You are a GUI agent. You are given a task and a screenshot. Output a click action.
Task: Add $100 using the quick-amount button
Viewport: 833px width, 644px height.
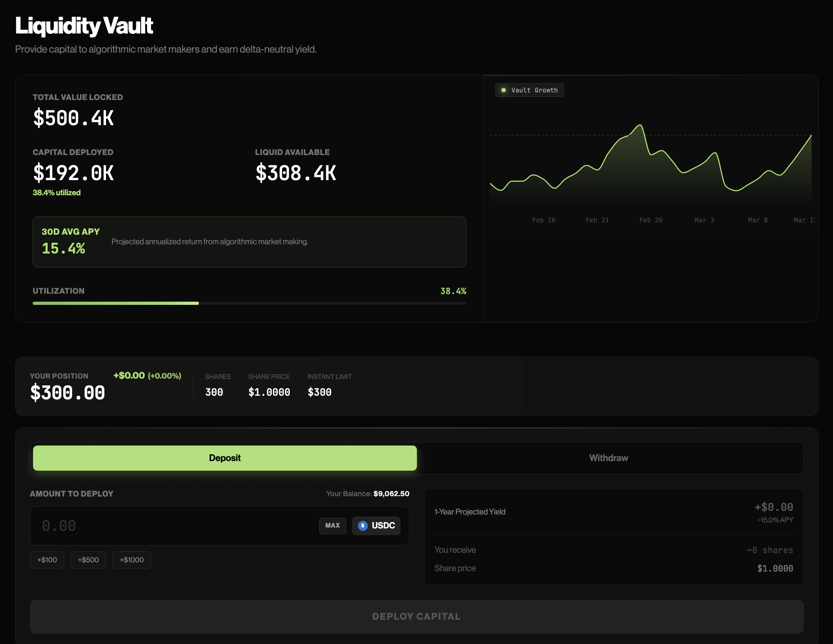(47, 560)
